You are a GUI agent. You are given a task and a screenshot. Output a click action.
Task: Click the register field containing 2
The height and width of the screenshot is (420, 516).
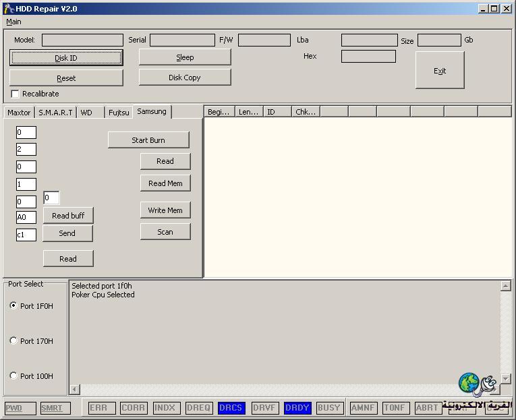coord(26,149)
